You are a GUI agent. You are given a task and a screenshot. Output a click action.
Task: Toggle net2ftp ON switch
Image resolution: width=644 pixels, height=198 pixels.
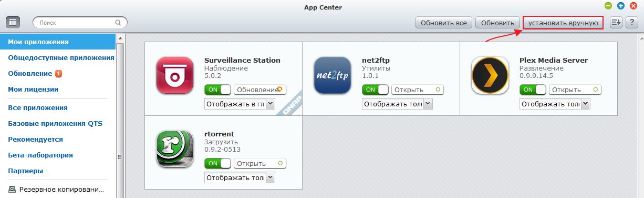[375, 90]
